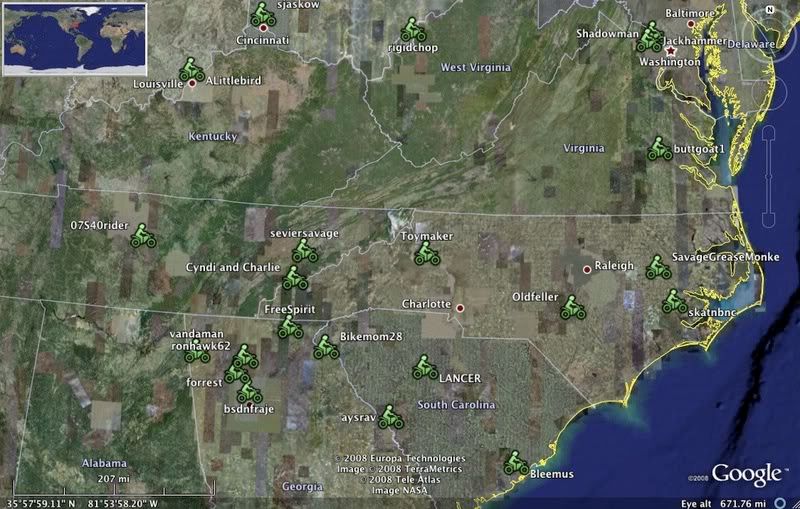Click the N north-reset compass button
The image size is (800, 509).
point(770,10)
